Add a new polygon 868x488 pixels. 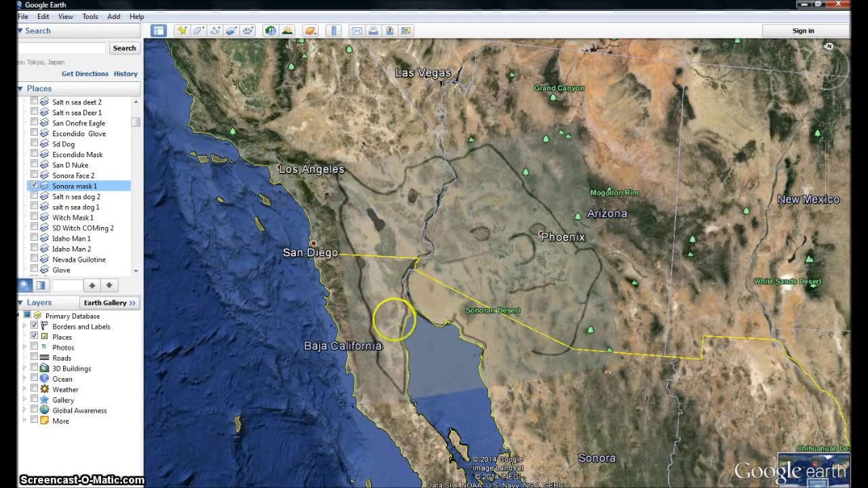[x=199, y=30]
